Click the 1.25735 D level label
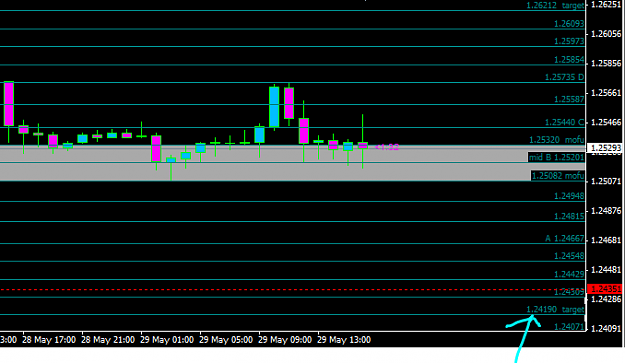This screenshot has height=363, width=625. 564,77
